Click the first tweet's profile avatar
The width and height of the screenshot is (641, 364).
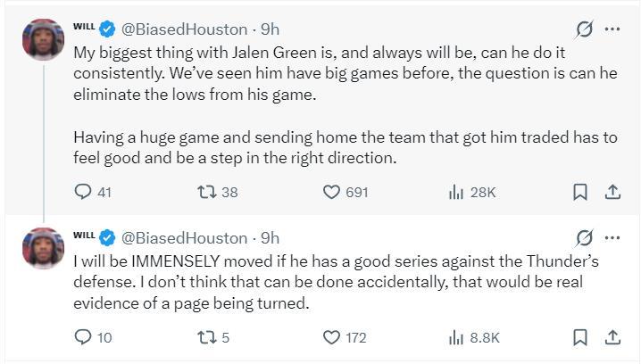[x=43, y=39]
